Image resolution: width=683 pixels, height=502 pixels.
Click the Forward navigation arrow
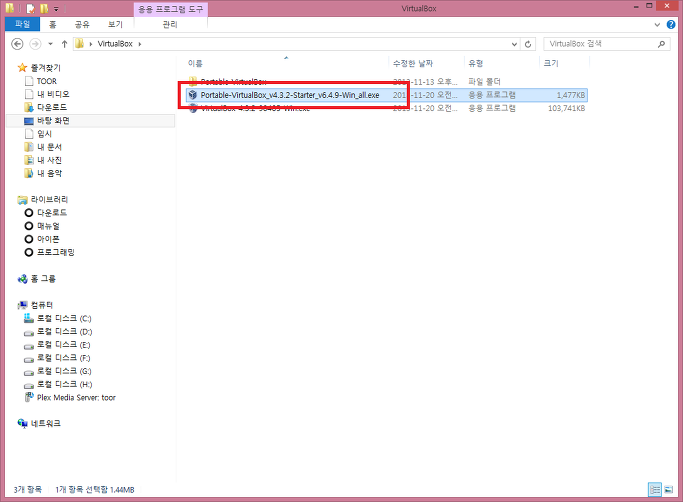(35, 44)
